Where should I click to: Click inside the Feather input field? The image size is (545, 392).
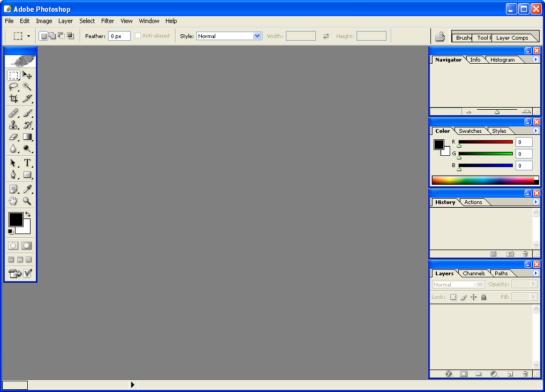click(x=119, y=35)
